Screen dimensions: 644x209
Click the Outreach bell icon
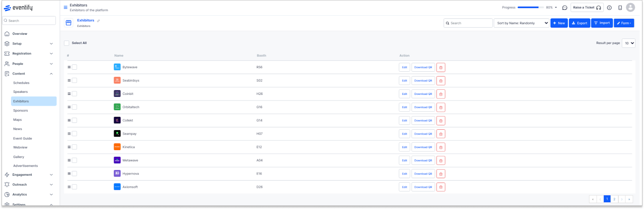[7, 185]
